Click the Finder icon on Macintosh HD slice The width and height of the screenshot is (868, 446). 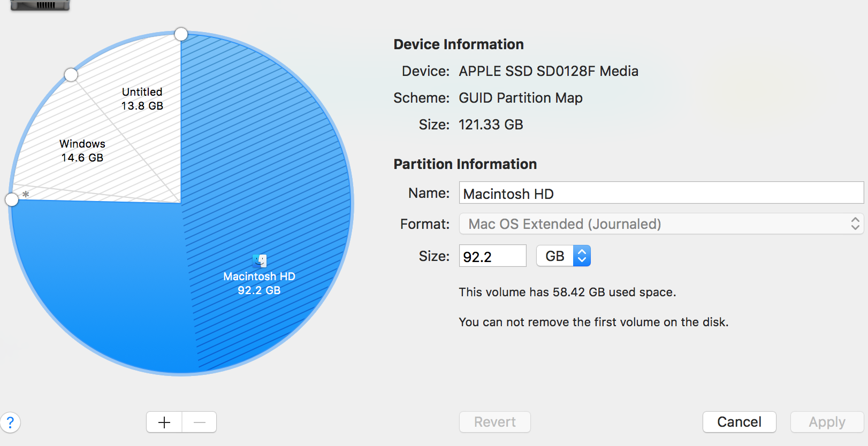click(260, 260)
